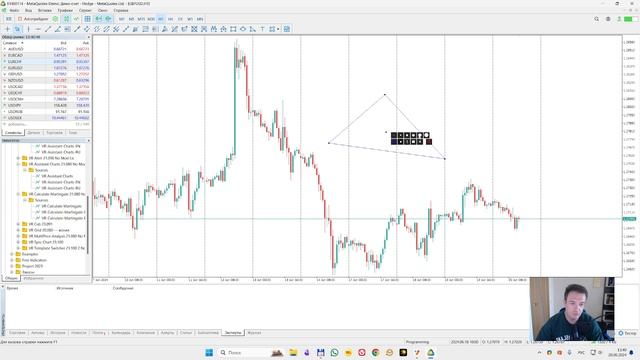Switch chart timeframe to M5
The height and width of the screenshot is (360, 640).
[x=131, y=19]
